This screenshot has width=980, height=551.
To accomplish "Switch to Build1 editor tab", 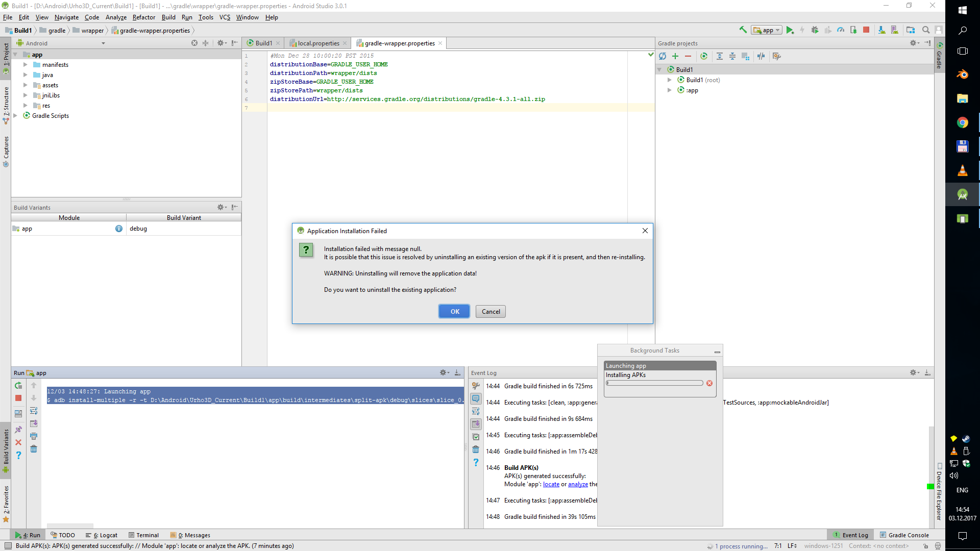I will [x=264, y=43].
